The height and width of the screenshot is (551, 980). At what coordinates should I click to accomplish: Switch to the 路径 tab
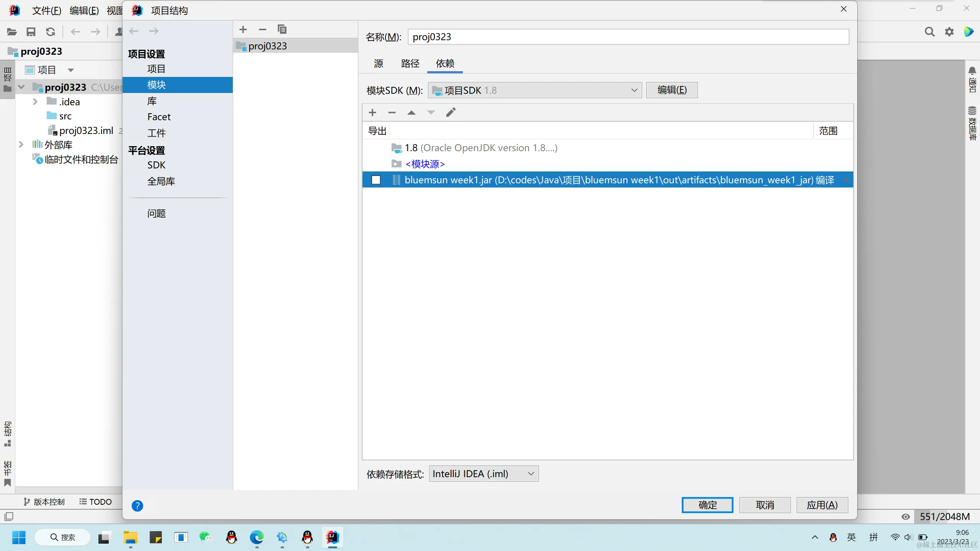[x=410, y=64]
